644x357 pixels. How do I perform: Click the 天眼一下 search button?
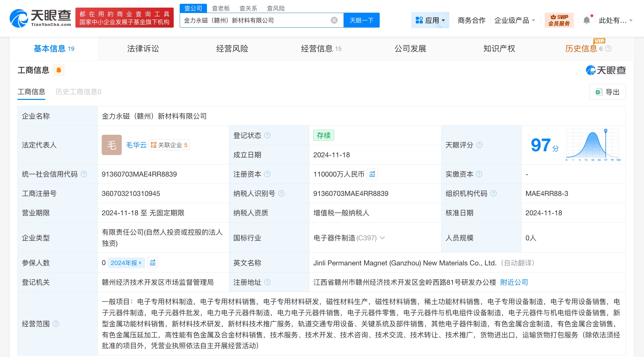pyautogui.click(x=361, y=20)
